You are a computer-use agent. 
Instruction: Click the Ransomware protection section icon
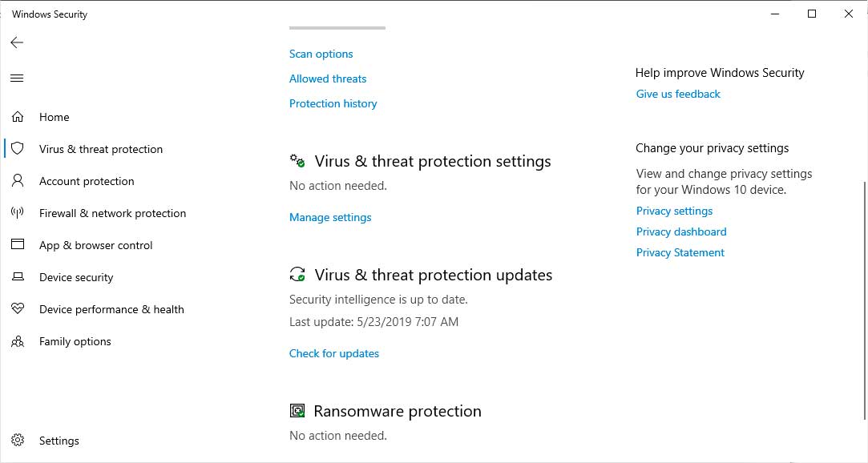297,411
